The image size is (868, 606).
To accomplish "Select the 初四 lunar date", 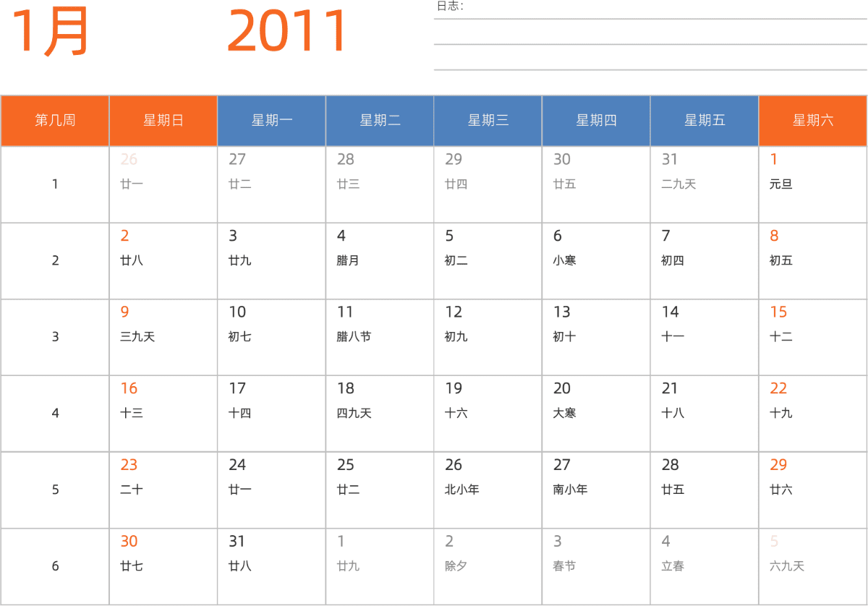I will (673, 260).
